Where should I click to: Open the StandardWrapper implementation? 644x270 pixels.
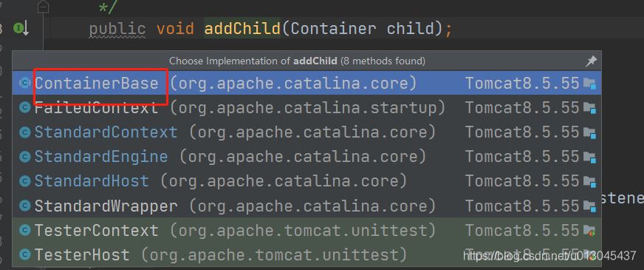coord(306,206)
